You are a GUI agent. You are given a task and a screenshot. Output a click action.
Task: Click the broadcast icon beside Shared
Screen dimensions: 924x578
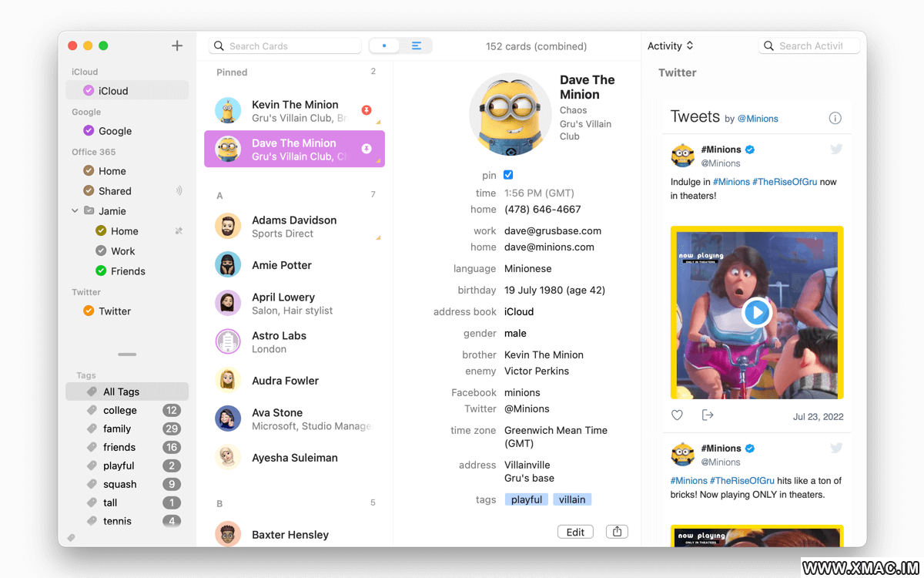pyautogui.click(x=179, y=191)
